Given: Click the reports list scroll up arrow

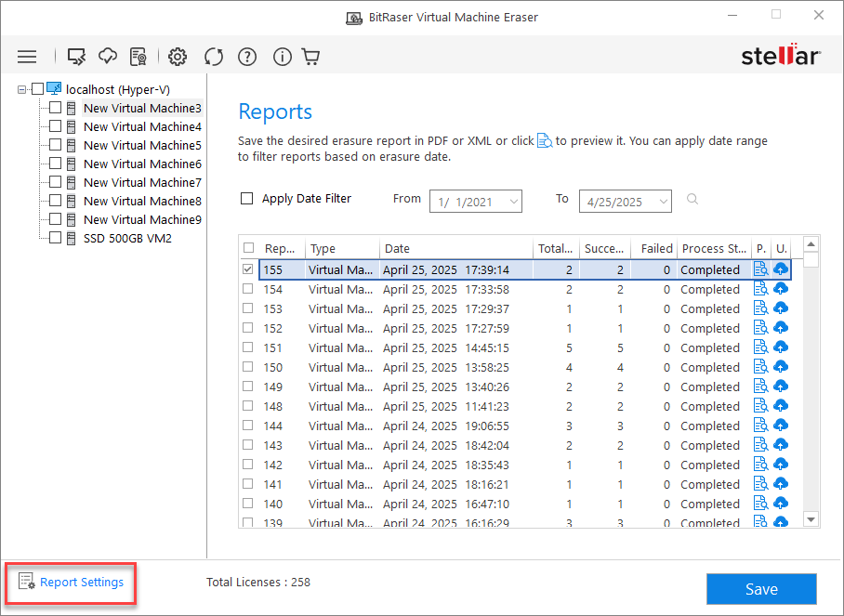Looking at the screenshot, I should coord(811,244).
